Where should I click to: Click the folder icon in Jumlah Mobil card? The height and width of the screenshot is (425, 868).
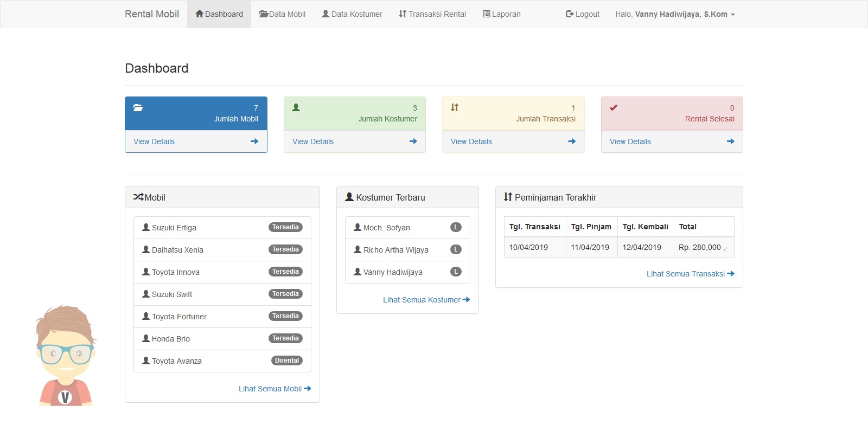coord(138,108)
